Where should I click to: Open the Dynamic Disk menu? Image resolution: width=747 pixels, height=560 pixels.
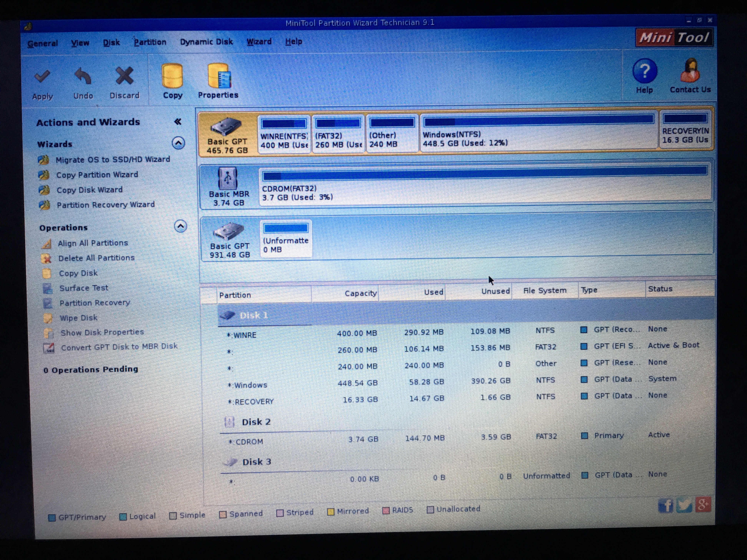coord(206,42)
